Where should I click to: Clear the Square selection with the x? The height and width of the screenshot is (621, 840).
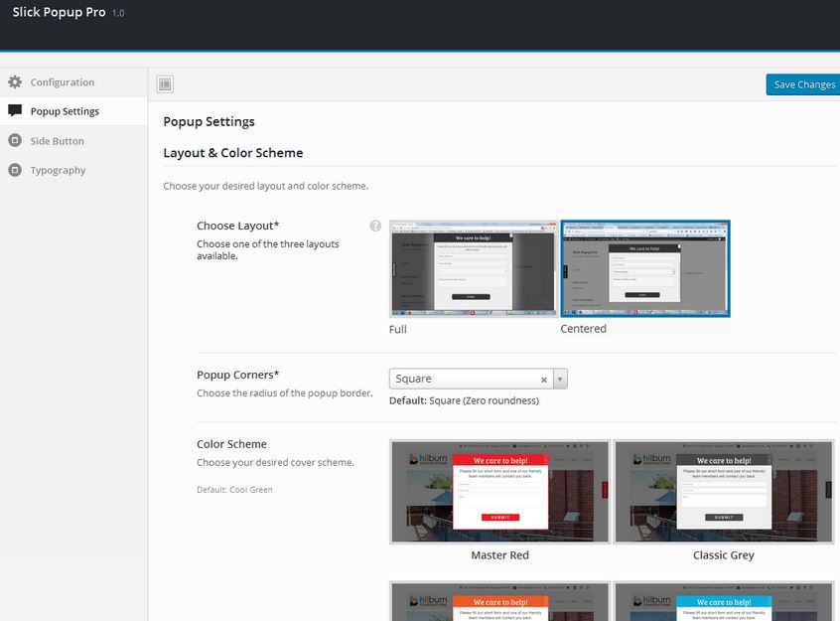point(544,380)
